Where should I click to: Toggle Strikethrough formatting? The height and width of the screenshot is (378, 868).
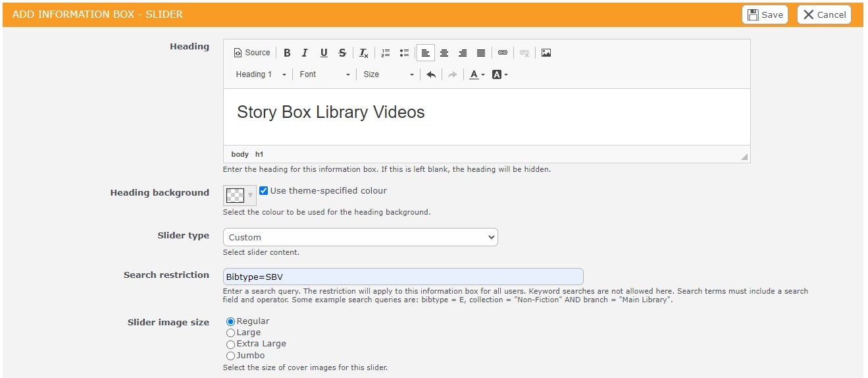tap(342, 53)
